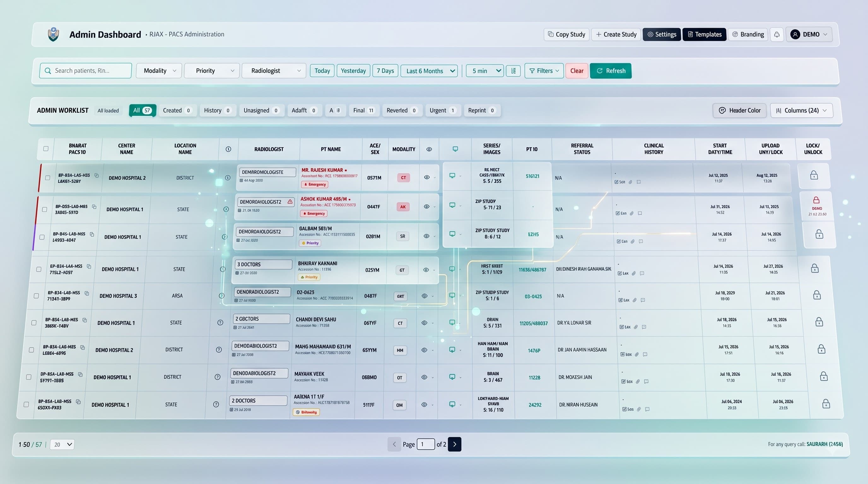
Task: Click attachment paperclip in Rajesh Kumar clinical history
Action: pyautogui.click(x=630, y=182)
